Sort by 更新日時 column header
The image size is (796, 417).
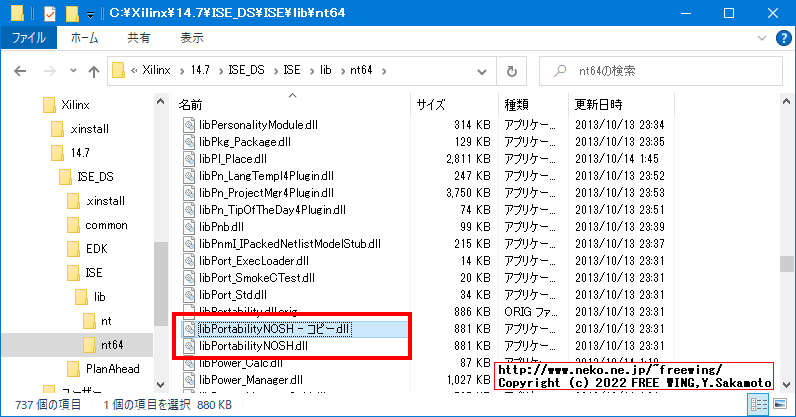598,105
